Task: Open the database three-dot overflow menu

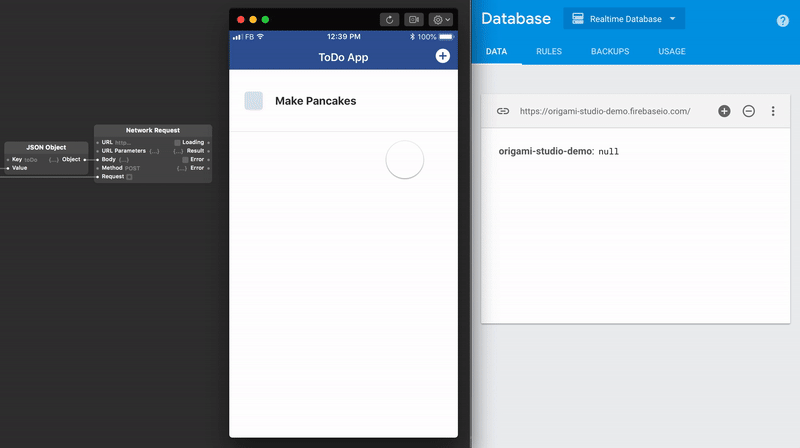Action: [x=773, y=111]
